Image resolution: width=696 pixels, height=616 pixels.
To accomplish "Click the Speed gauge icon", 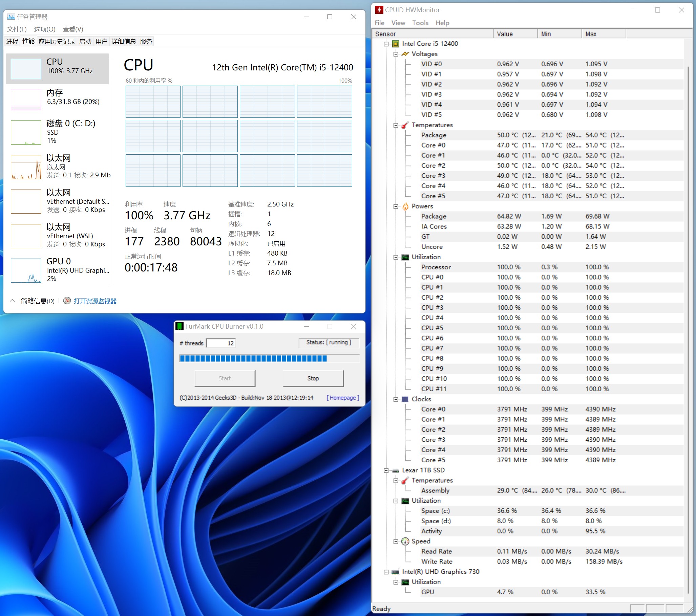I will pyautogui.click(x=405, y=542).
